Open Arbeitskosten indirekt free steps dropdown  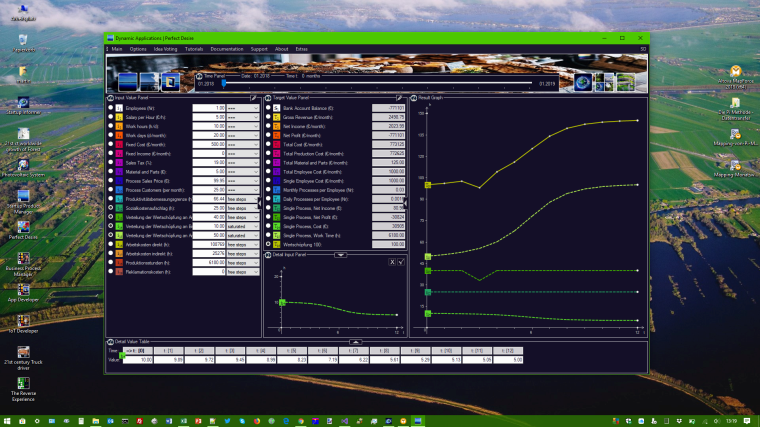click(243, 253)
